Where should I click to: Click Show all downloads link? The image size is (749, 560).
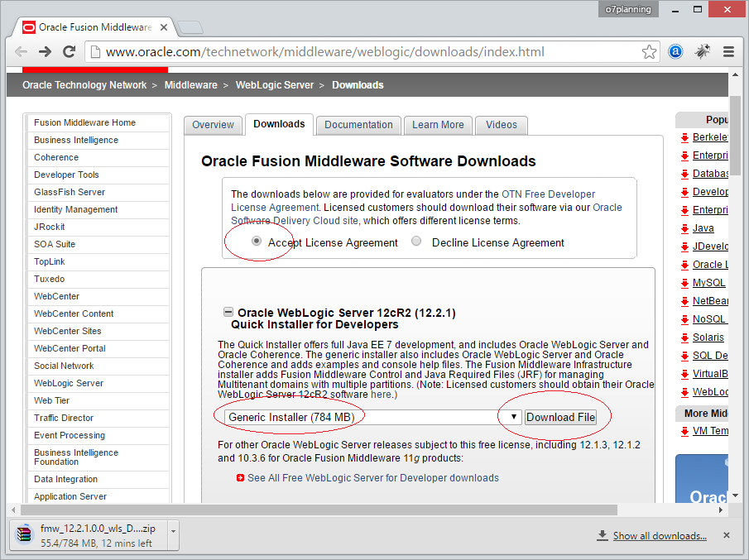tap(660, 536)
